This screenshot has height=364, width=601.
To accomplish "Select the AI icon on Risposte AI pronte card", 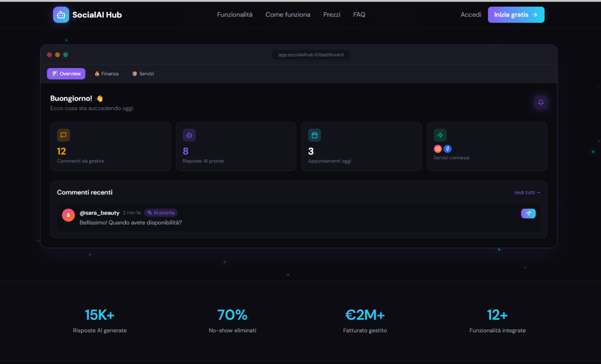I will tap(189, 135).
